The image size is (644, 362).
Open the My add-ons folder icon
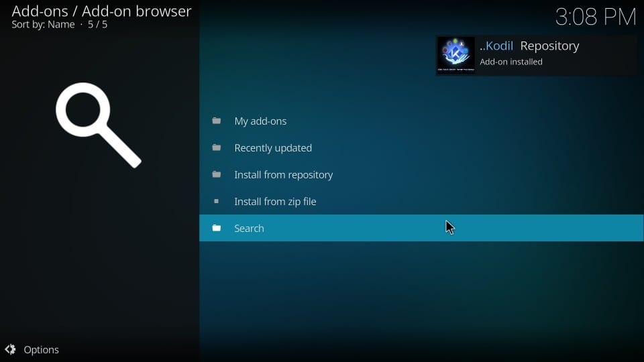[x=217, y=121]
